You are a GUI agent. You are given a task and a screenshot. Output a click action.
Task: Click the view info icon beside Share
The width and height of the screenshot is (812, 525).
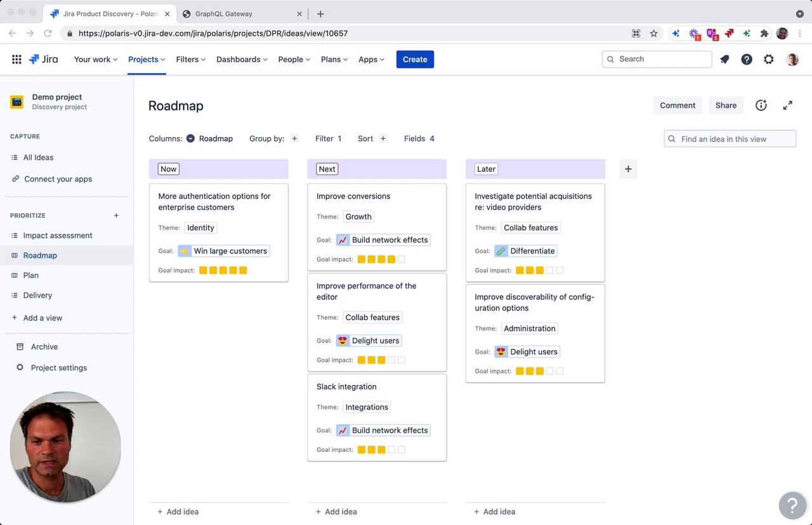pyautogui.click(x=761, y=105)
